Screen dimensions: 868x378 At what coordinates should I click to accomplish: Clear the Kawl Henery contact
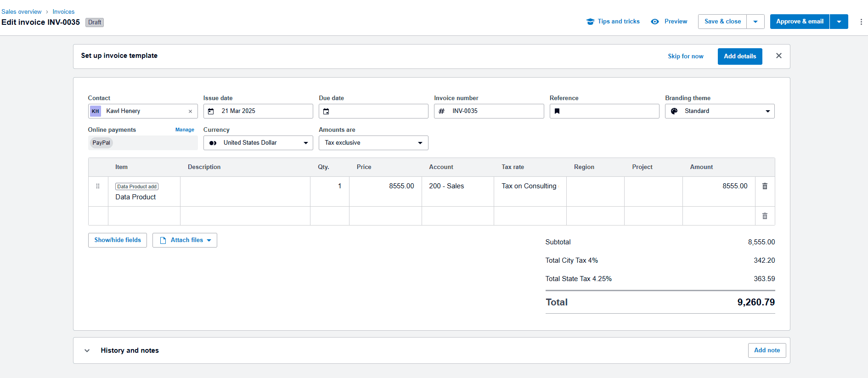click(190, 111)
